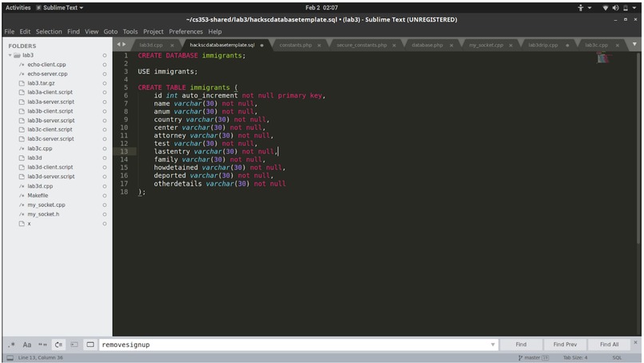Image resolution: width=644 pixels, height=363 pixels.
Task: Open lab3b-server.script from the sidebar
Action: click(x=51, y=121)
